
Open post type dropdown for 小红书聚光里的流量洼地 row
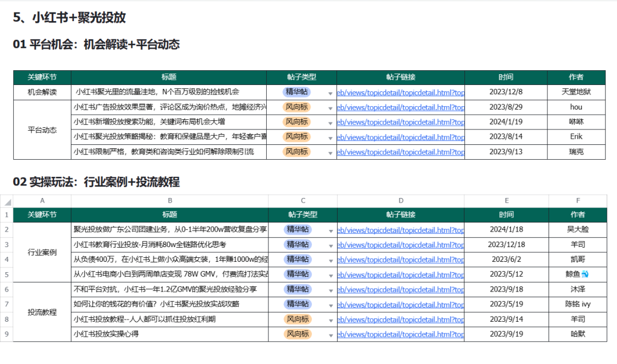(330, 94)
